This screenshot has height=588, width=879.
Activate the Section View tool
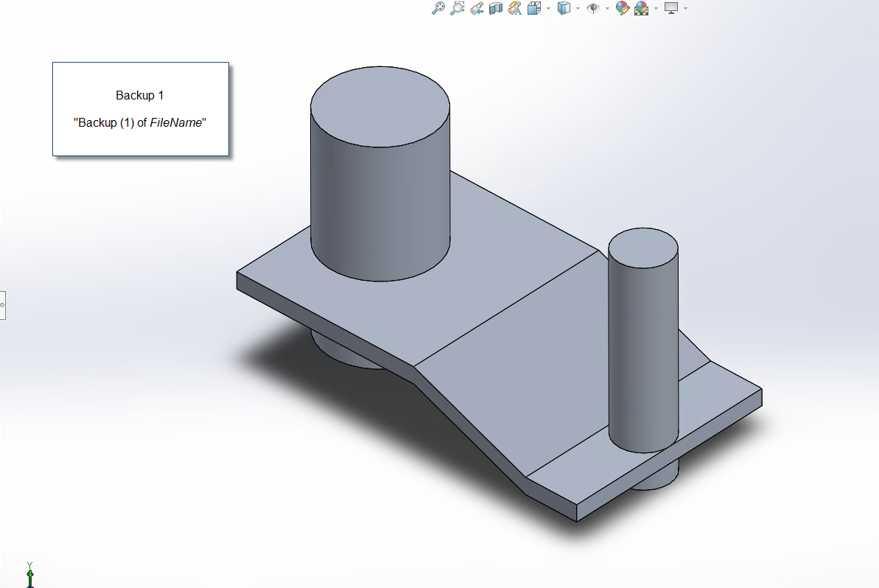click(495, 8)
